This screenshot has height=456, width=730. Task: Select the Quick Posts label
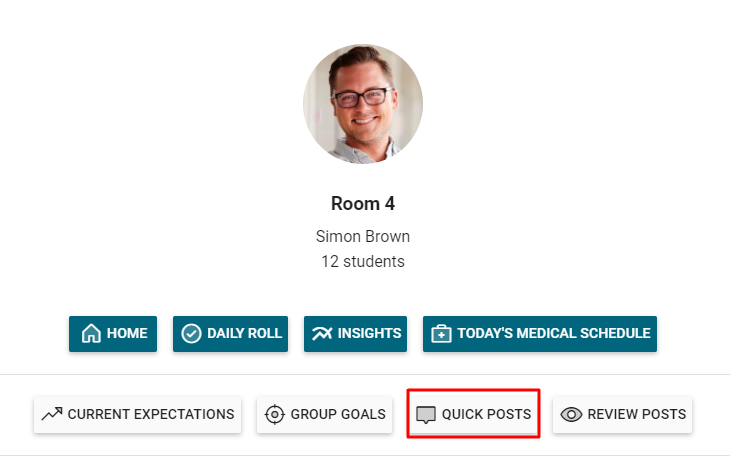coord(486,414)
